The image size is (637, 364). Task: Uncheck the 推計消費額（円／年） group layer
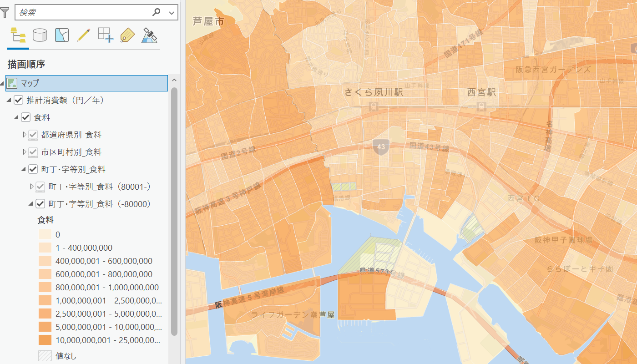point(19,100)
